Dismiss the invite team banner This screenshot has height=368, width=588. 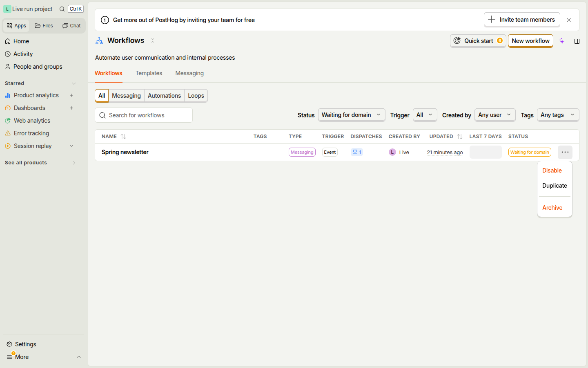pyautogui.click(x=569, y=20)
